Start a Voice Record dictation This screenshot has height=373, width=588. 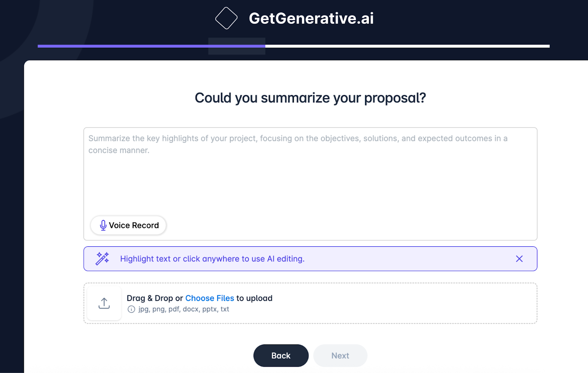(128, 225)
